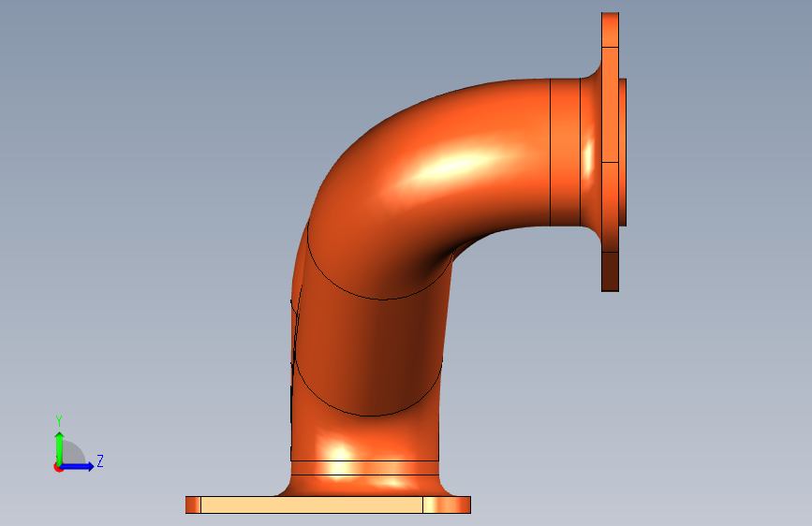Select the raised face on the right flange
The width and height of the screenshot is (812, 526).
coord(623,153)
